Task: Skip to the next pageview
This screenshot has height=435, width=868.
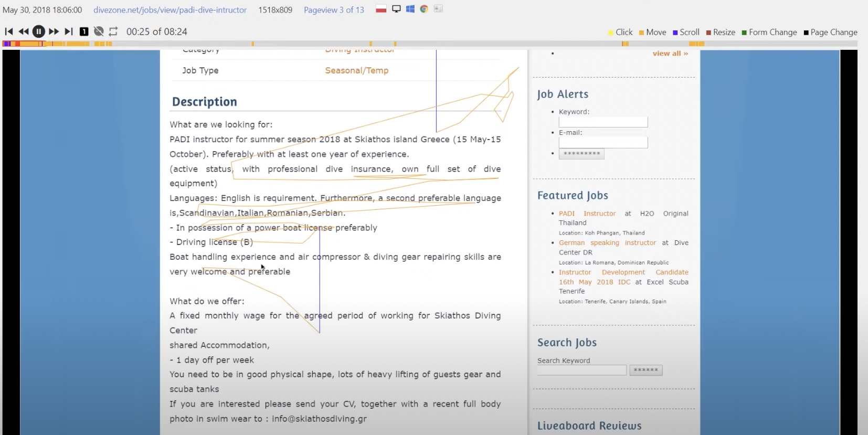Action: [68, 31]
